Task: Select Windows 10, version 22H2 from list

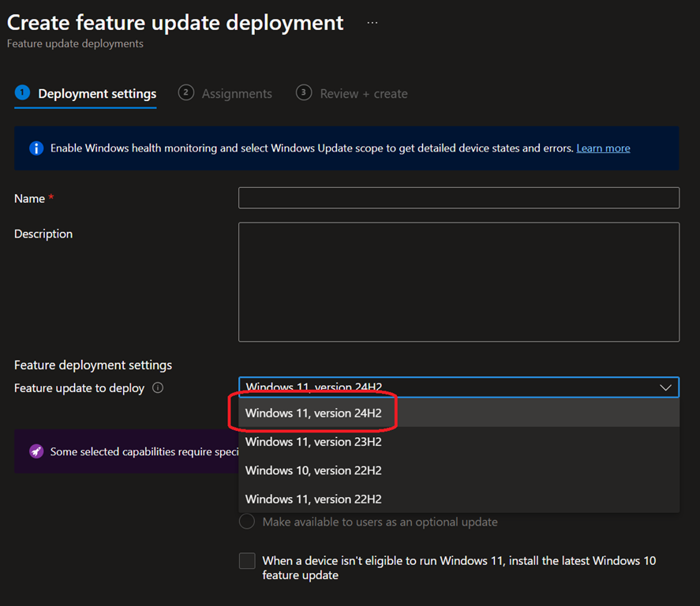Action: coord(313,470)
